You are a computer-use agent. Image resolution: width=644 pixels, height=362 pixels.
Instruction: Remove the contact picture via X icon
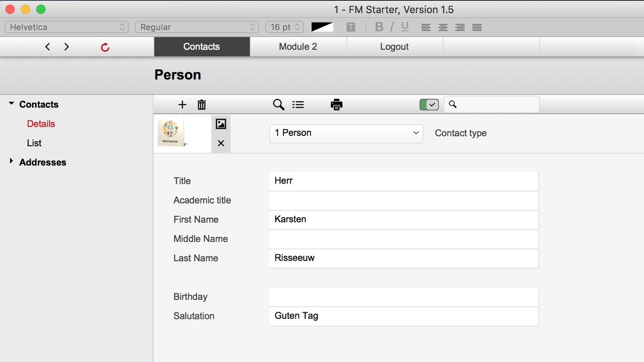pyautogui.click(x=221, y=143)
